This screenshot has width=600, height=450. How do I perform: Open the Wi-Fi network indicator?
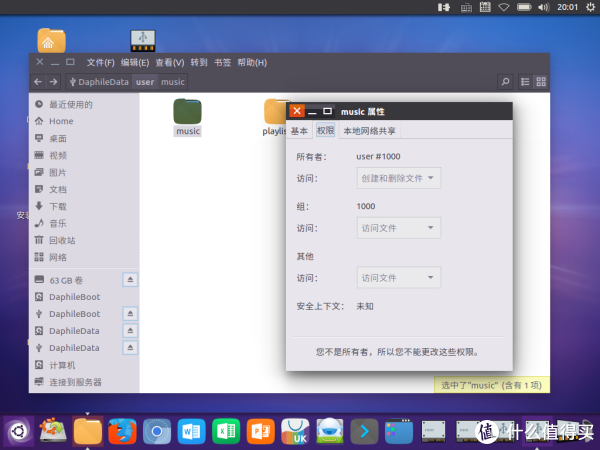(x=504, y=7)
